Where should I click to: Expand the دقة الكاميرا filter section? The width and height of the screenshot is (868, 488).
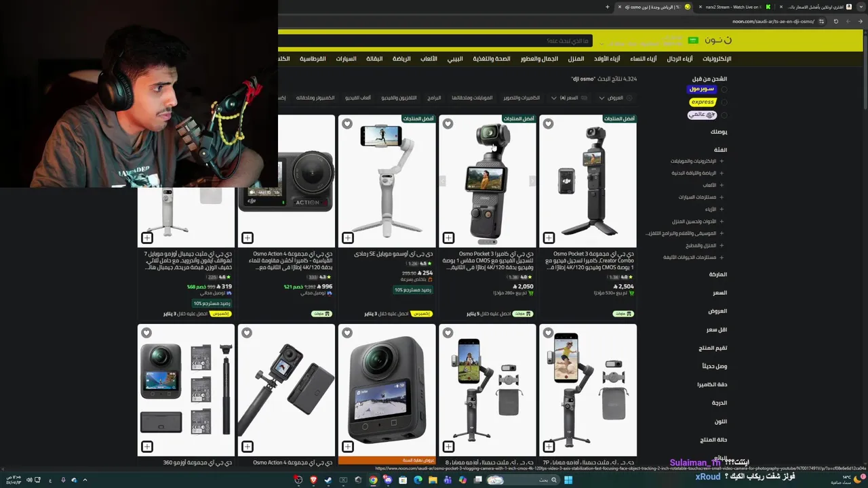click(712, 384)
